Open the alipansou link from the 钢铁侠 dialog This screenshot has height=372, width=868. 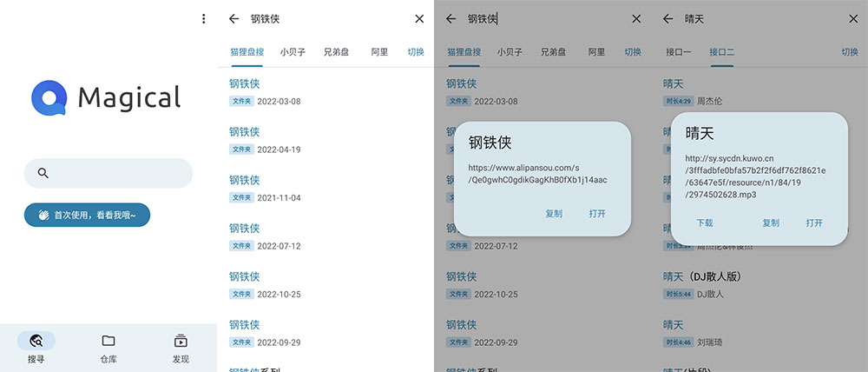point(597,214)
